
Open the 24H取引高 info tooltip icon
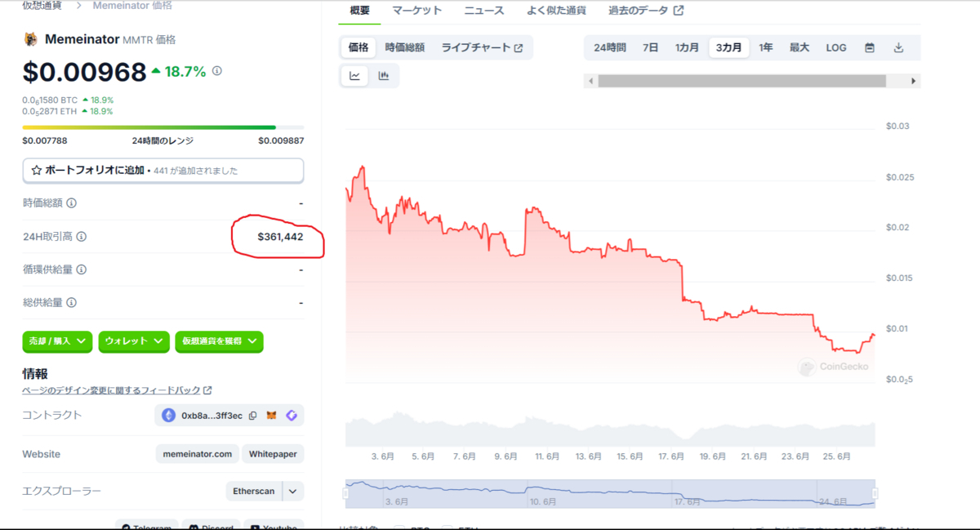click(x=81, y=237)
